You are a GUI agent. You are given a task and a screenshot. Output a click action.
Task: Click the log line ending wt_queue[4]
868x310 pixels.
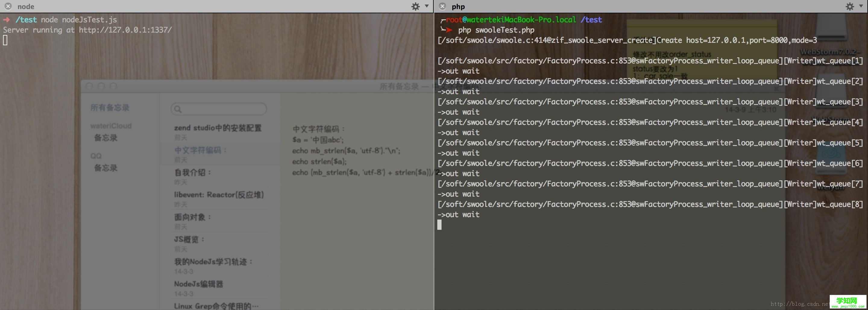650,122
